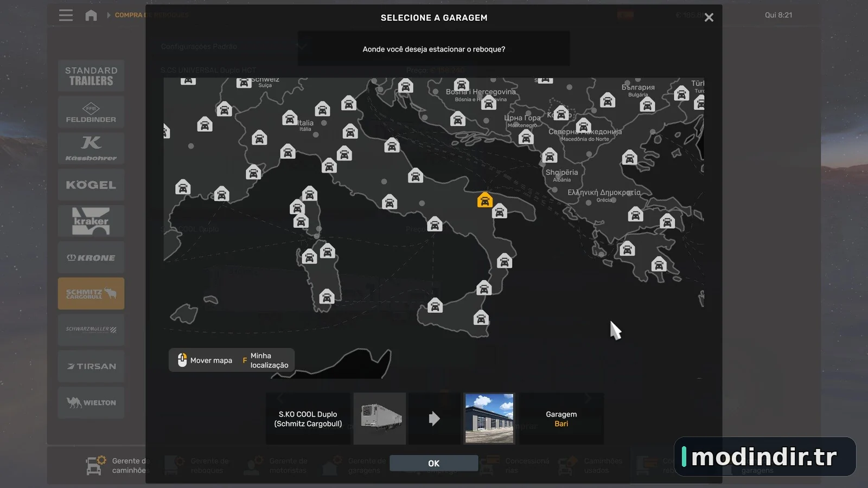868x488 pixels.
Task: Pick garage marker on the Северна Македонија label
Action: coord(583,126)
